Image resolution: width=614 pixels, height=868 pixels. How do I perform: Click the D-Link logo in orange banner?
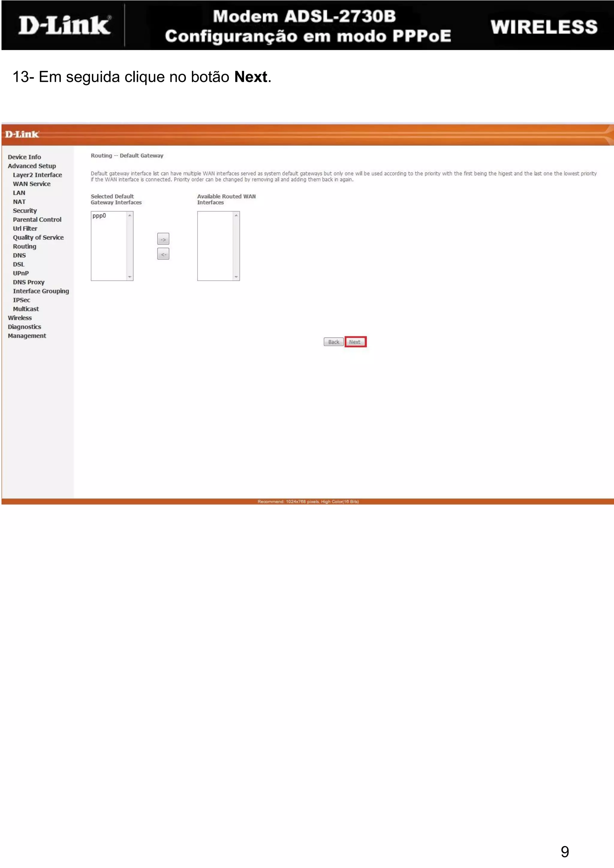pyautogui.click(x=22, y=134)
